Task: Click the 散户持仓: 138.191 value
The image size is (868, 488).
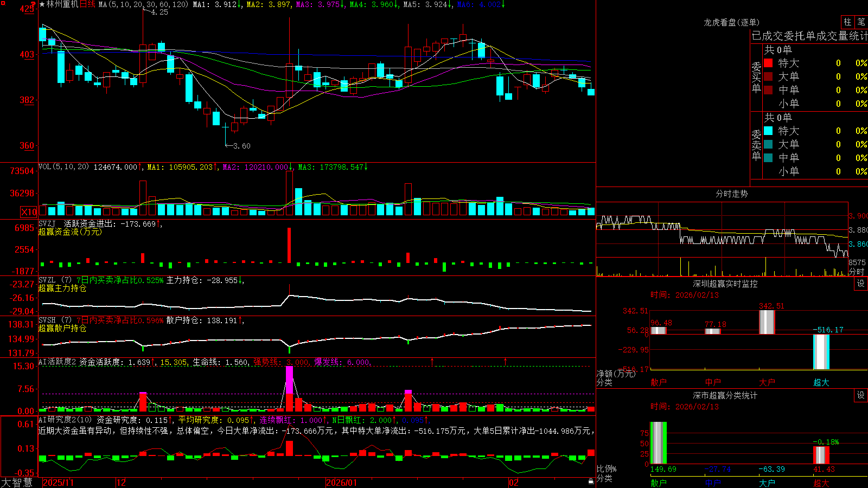Action: pyautogui.click(x=202, y=320)
